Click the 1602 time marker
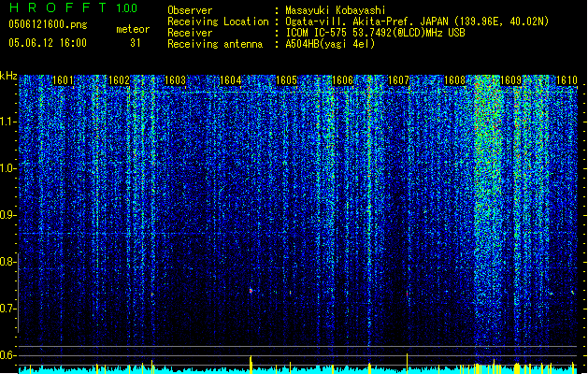The width and height of the screenshot is (588, 374). coord(119,80)
